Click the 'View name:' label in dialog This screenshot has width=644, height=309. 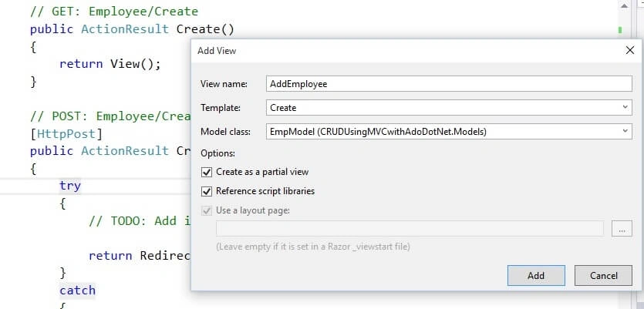(224, 84)
